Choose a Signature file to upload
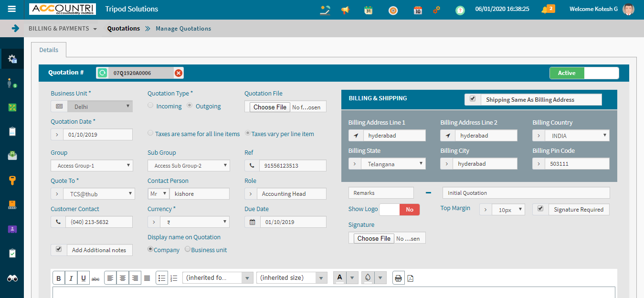This screenshot has height=298, width=644. pyautogui.click(x=374, y=238)
